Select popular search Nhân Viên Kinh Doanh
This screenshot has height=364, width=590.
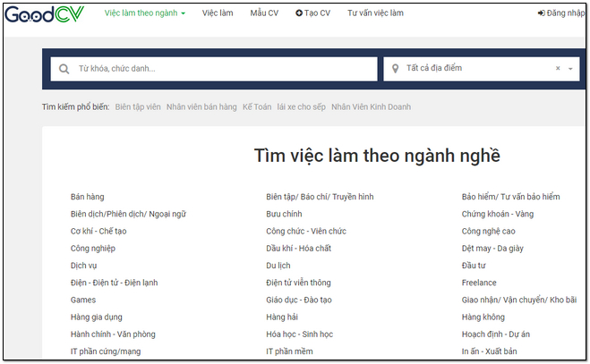[x=371, y=106]
